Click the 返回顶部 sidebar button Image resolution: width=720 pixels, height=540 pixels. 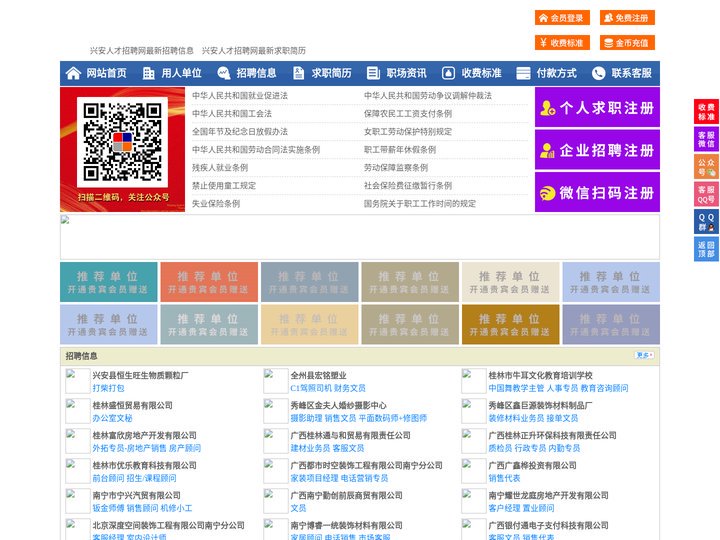click(706, 249)
